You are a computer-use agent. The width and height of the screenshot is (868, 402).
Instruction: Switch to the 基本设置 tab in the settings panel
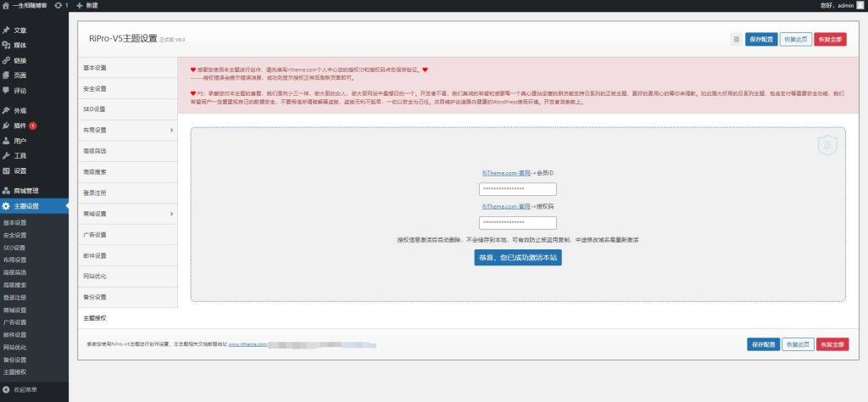[127, 68]
